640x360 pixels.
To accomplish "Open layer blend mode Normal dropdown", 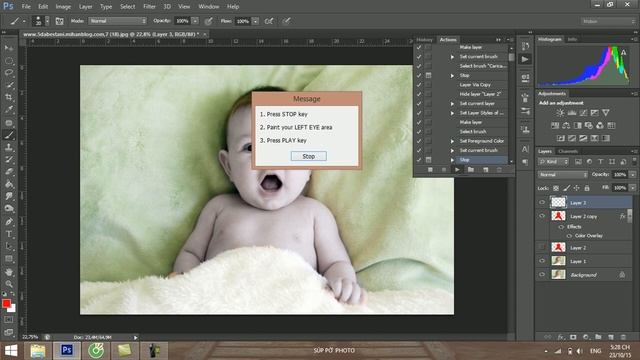I will [x=563, y=175].
